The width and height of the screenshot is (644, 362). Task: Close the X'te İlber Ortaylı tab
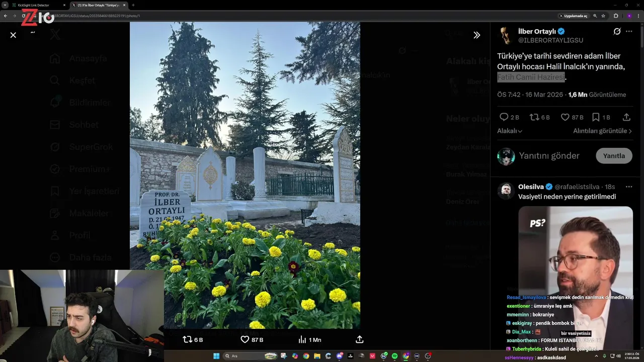[124, 5]
